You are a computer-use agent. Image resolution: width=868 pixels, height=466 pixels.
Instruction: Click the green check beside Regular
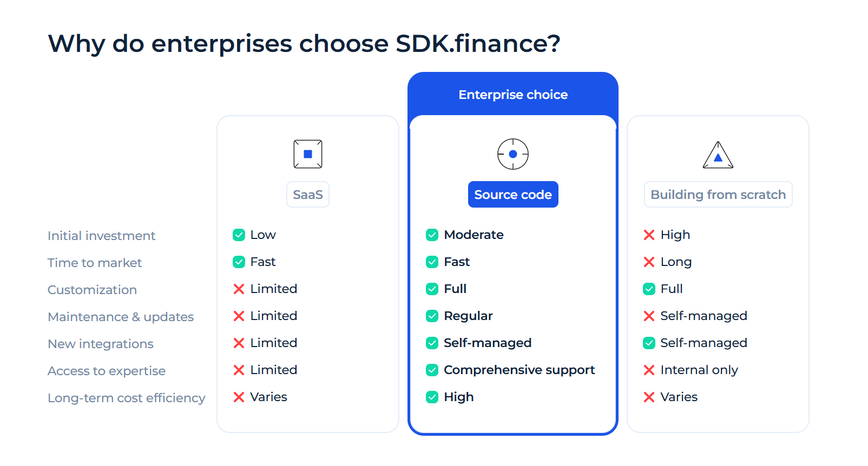(432, 316)
